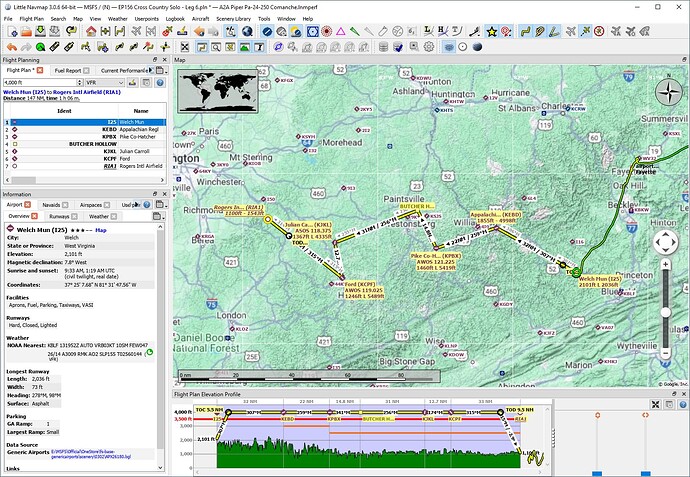Select the BUTCHER HOLLOW waypoint row
The width and height of the screenshot is (690, 477).
click(84, 144)
